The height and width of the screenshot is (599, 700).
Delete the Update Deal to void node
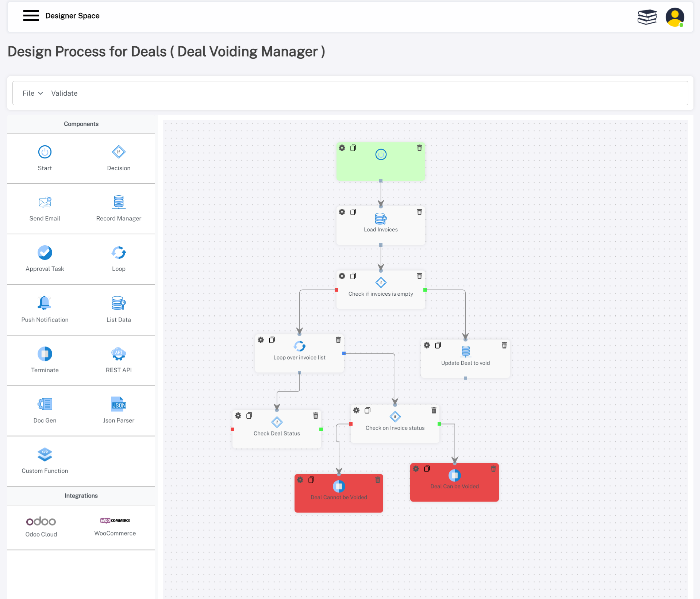[504, 345]
